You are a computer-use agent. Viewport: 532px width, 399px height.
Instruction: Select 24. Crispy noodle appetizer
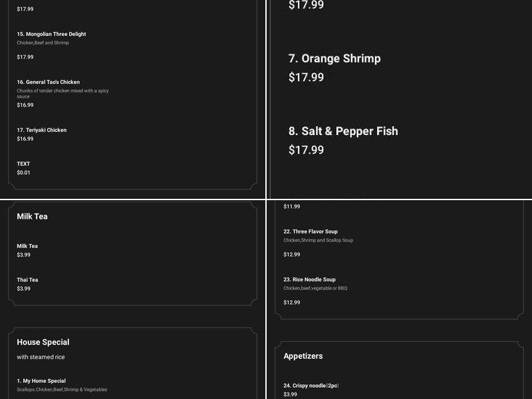pos(311,386)
